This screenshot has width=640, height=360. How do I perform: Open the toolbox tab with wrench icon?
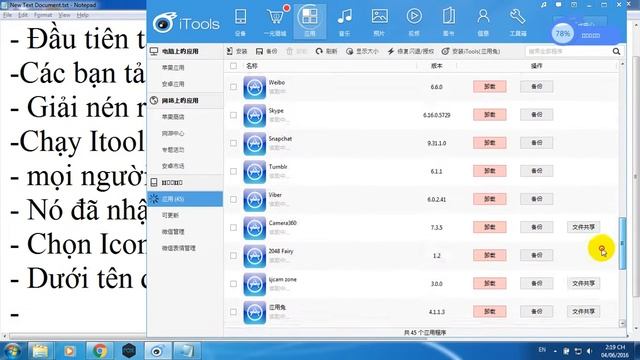click(x=518, y=22)
